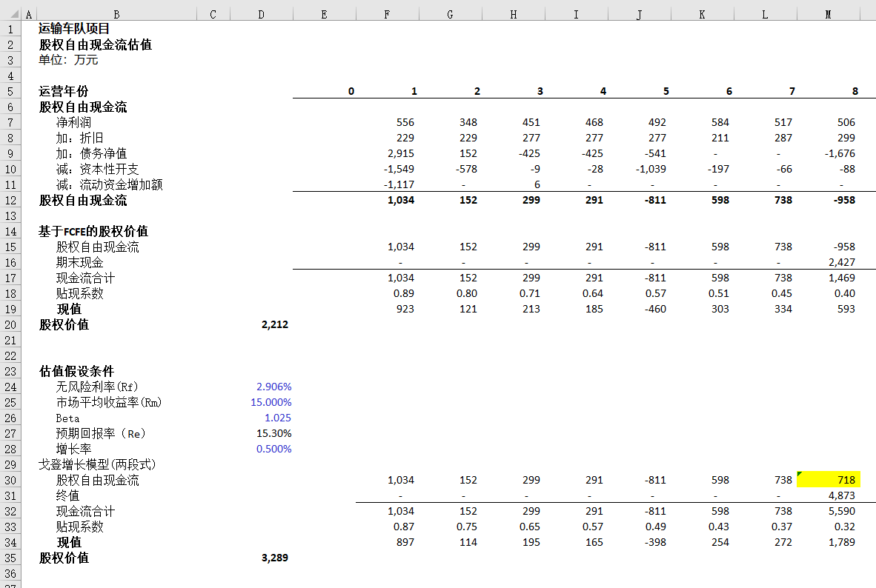Click the cell 股权自由现金流估值
This screenshot has height=588, width=876.
[95, 44]
